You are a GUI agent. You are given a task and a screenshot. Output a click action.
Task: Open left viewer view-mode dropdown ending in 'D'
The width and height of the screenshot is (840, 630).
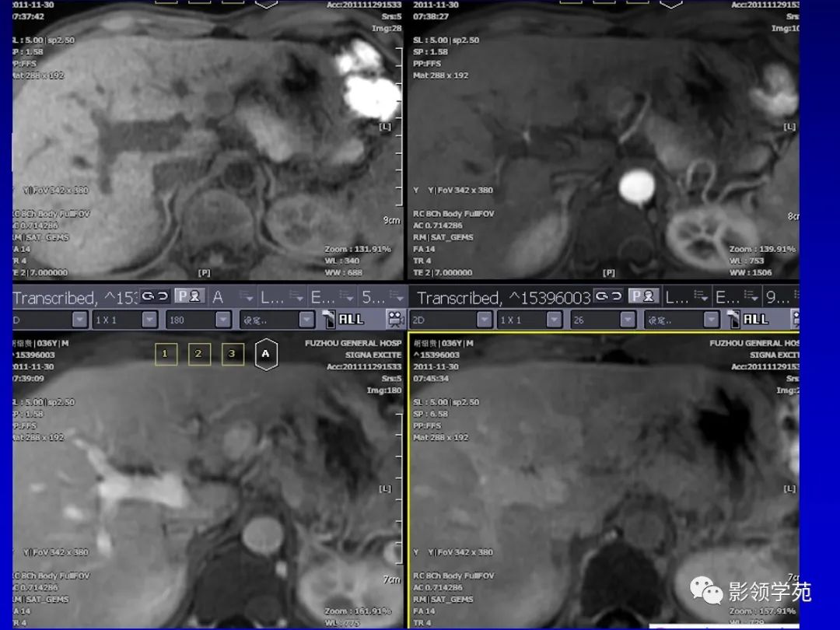coord(79,320)
